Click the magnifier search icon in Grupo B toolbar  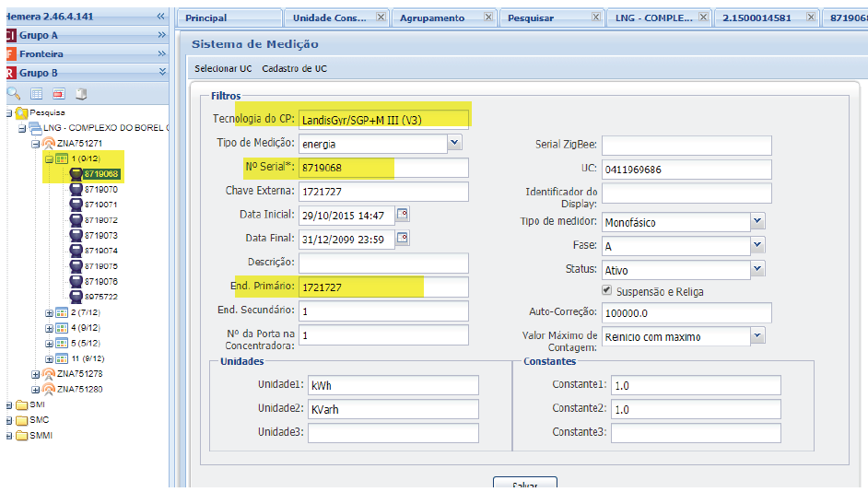click(x=13, y=93)
